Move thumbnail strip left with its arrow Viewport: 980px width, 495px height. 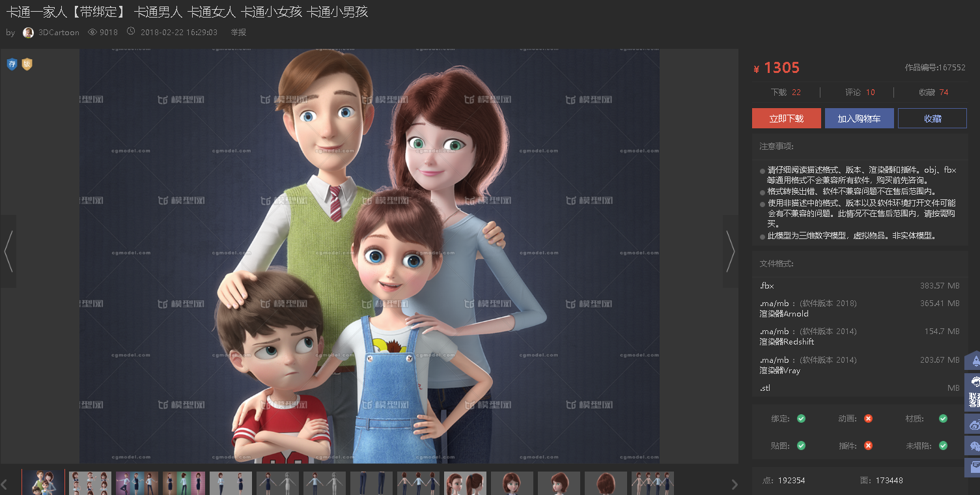point(4,484)
